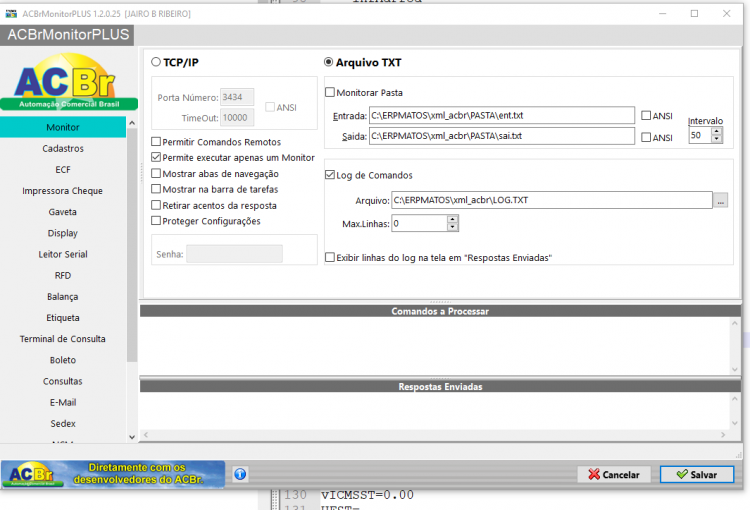Screen dimensions: 750x510
Task: Open the Display section
Action: (x=63, y=233)
